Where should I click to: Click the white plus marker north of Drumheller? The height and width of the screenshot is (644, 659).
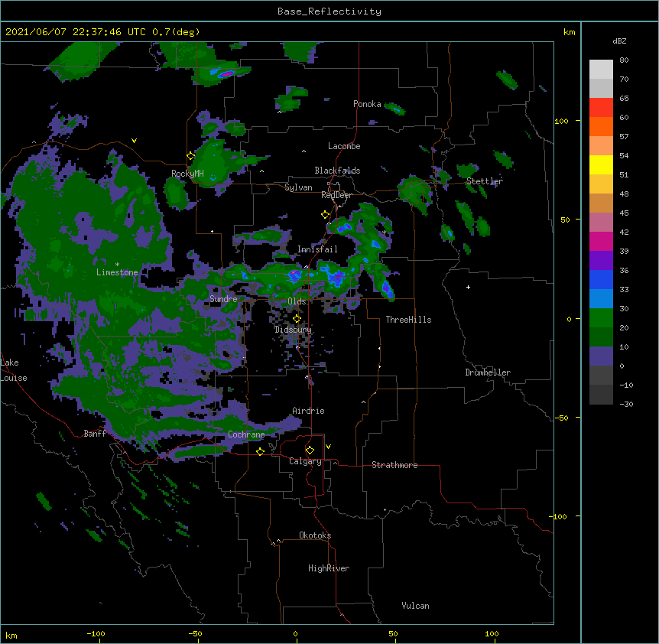point(468,287)
